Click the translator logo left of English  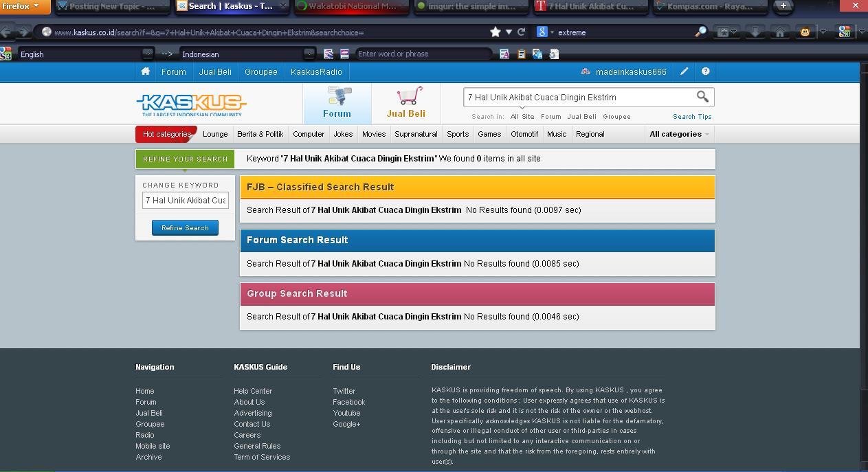click(6, 54)
